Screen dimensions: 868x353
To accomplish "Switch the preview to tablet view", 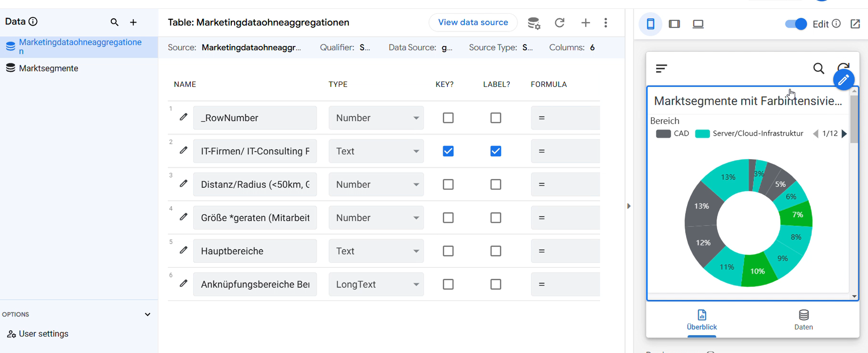I will pyautogui.click(x=674, y=24).
